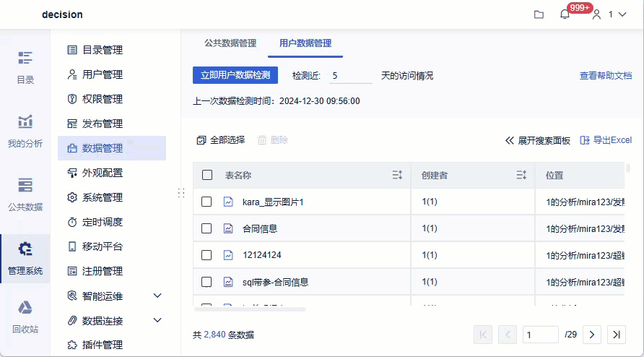
Task: Open the folder icon in top bar
Action: coord(539,14)
